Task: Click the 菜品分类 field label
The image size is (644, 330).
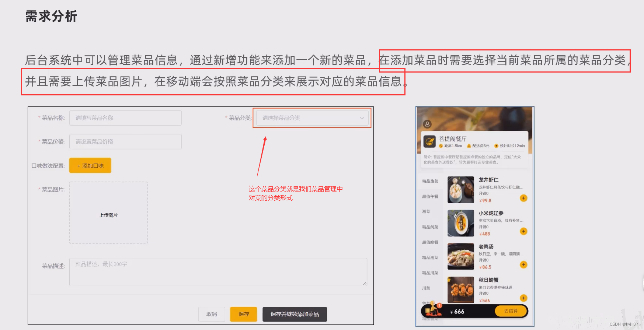Action: tap(240, 118)
